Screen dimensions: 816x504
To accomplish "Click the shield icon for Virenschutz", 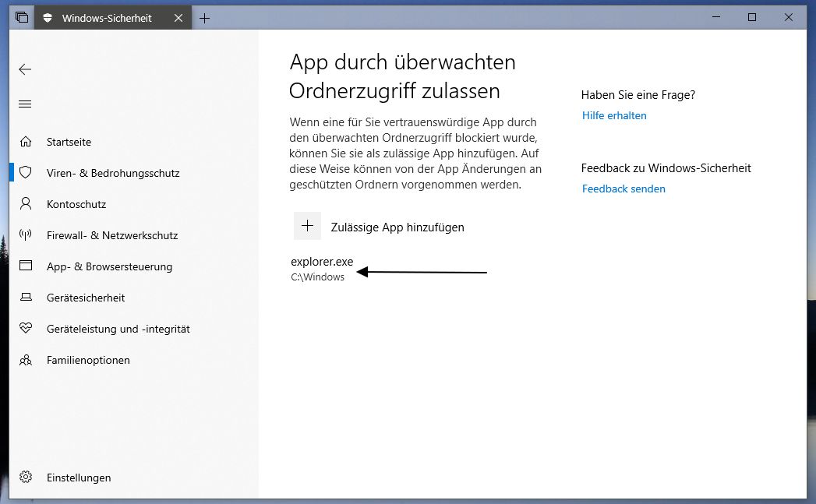I will click(26, 173).
